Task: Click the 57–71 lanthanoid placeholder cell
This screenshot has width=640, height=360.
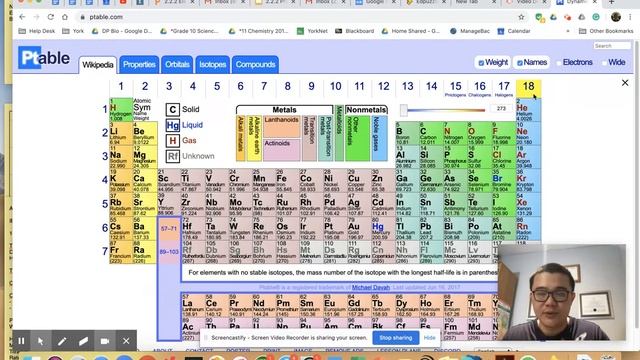Action: coord(169,229)
